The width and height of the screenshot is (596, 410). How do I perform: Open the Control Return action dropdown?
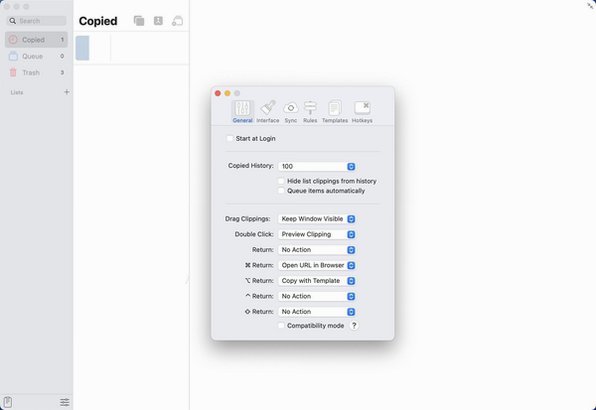pos(317,296)
